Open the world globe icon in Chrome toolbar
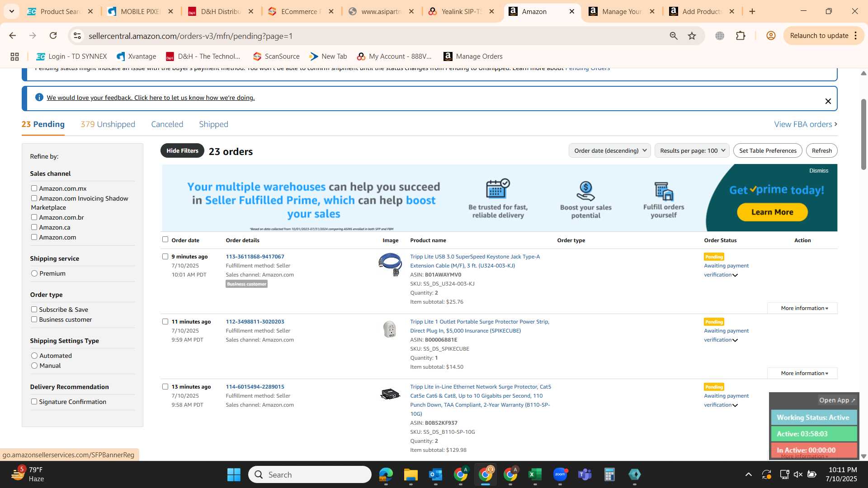Screen dimensions: 868x488 (720, 36)
